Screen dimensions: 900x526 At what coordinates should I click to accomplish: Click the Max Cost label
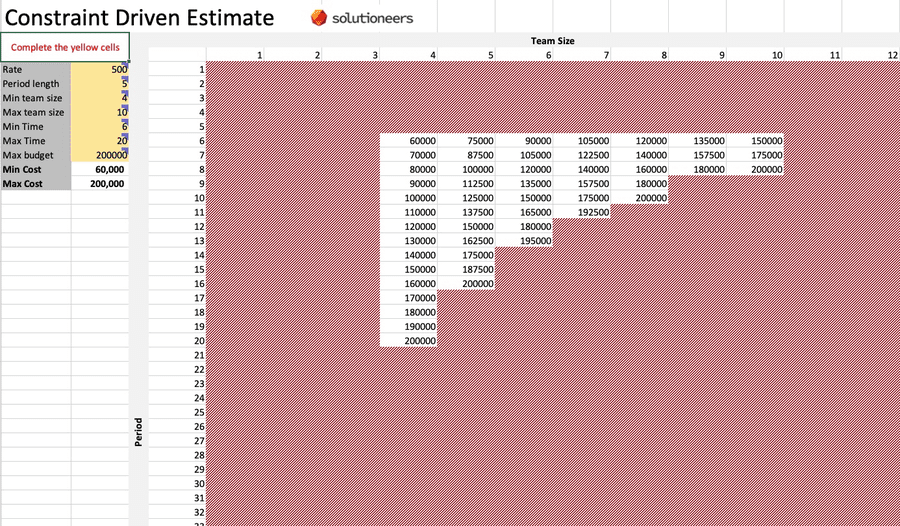pos(36,184)
